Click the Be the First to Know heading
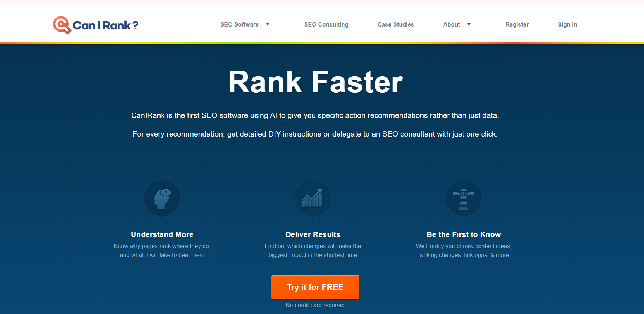This screenshot has height=314, width=644. tap(464, 234)
